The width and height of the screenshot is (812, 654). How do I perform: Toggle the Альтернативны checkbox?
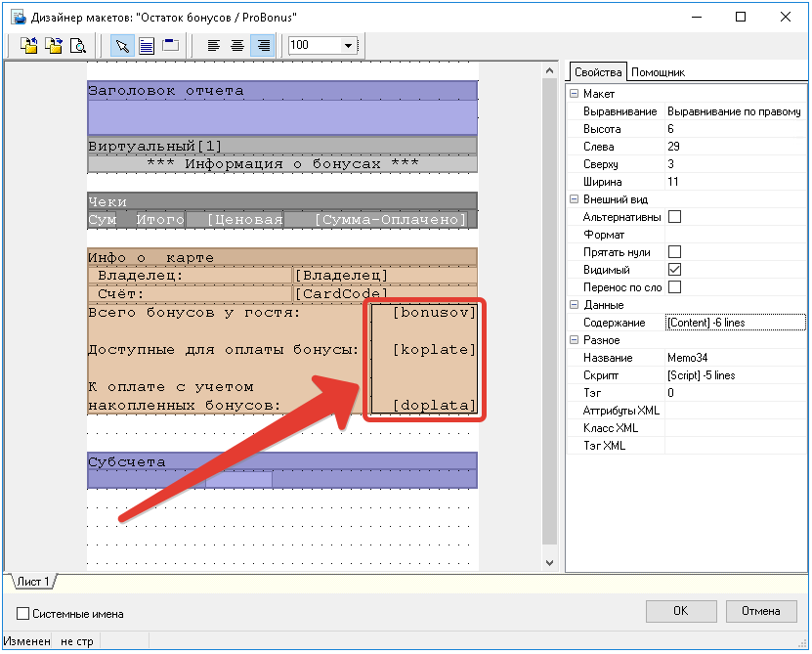pos(674,217)
